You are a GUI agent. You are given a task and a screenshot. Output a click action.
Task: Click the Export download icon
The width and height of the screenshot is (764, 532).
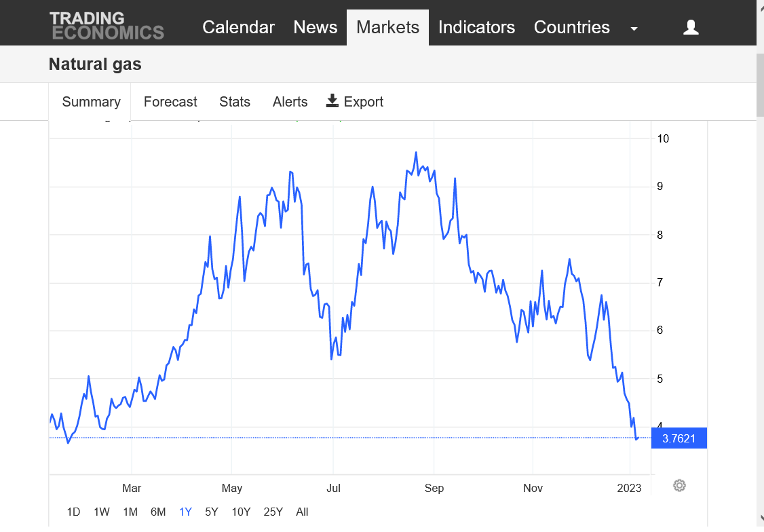[x=332, y=101]
